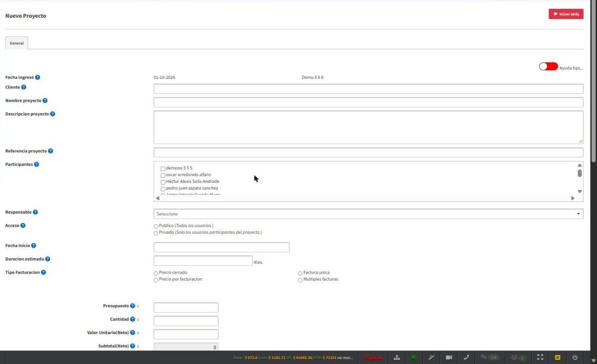
Task: Toggle the Ayuda tips switch
Action: [x=549, y=67]
